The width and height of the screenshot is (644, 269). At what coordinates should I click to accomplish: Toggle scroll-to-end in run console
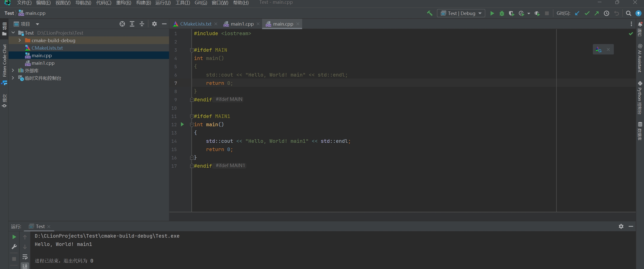(x=25, y=266)
